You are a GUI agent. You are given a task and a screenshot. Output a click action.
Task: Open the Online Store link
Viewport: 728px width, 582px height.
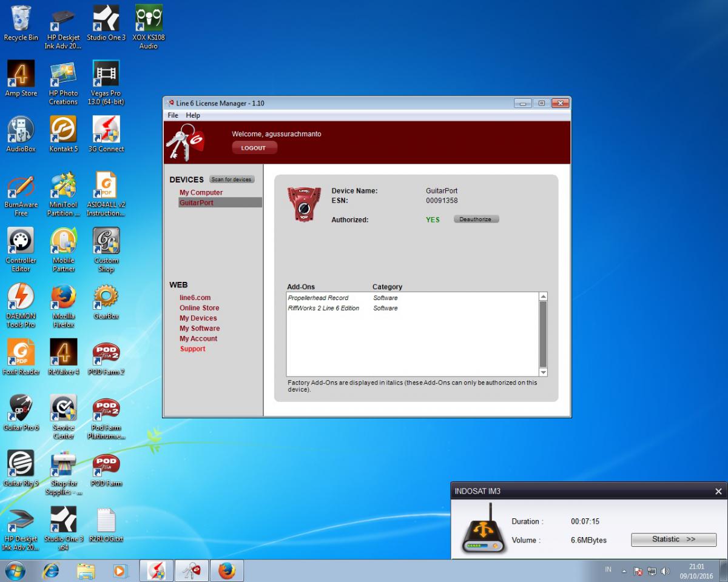199,308
